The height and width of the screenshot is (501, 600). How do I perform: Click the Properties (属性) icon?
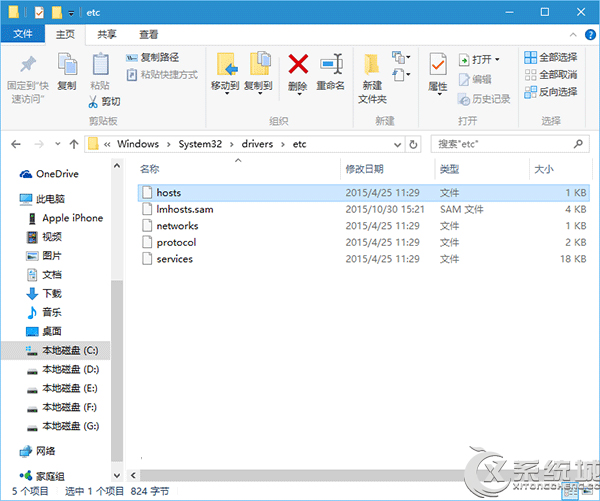coord(438,64)
